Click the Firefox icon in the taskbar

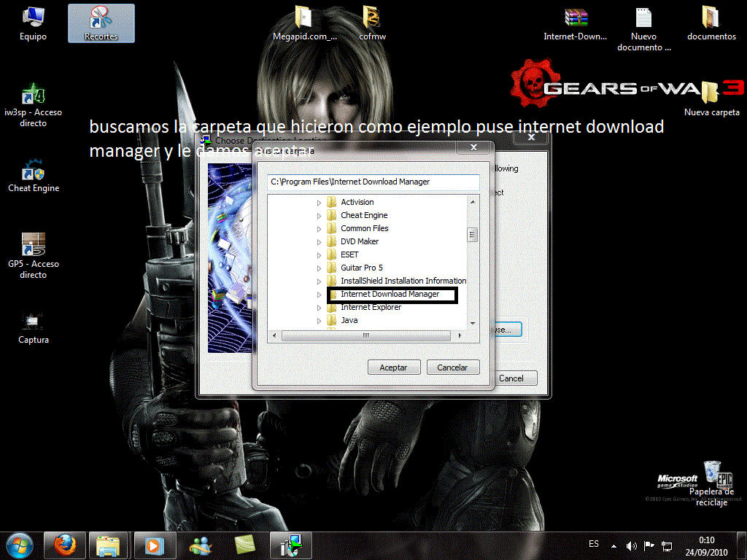(x=66, y=545)
